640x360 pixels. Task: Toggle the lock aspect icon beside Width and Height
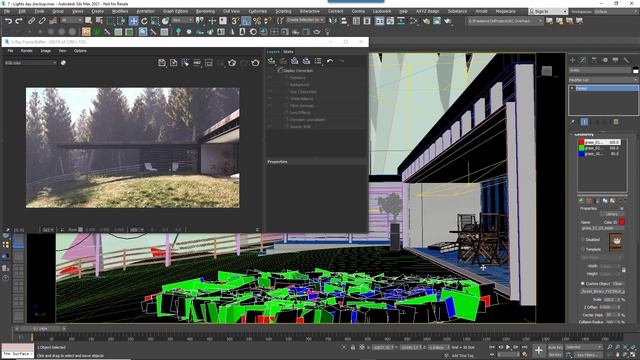623,270
